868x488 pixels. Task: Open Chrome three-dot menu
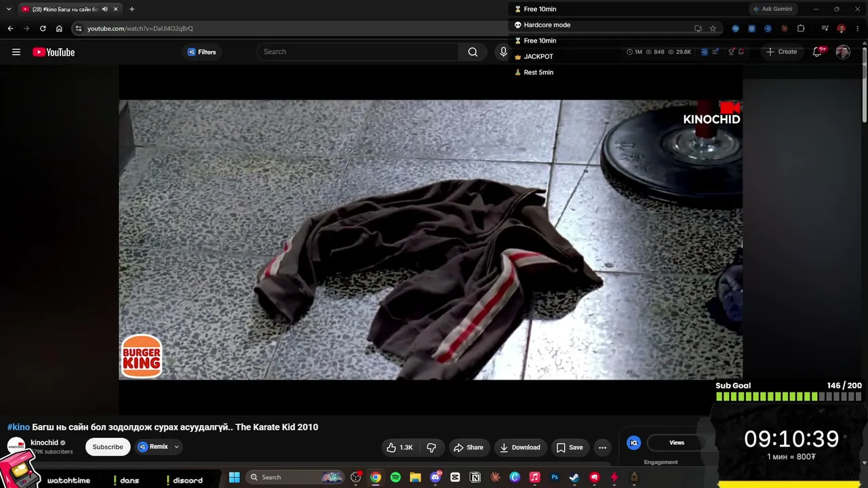tap(858, 28)
